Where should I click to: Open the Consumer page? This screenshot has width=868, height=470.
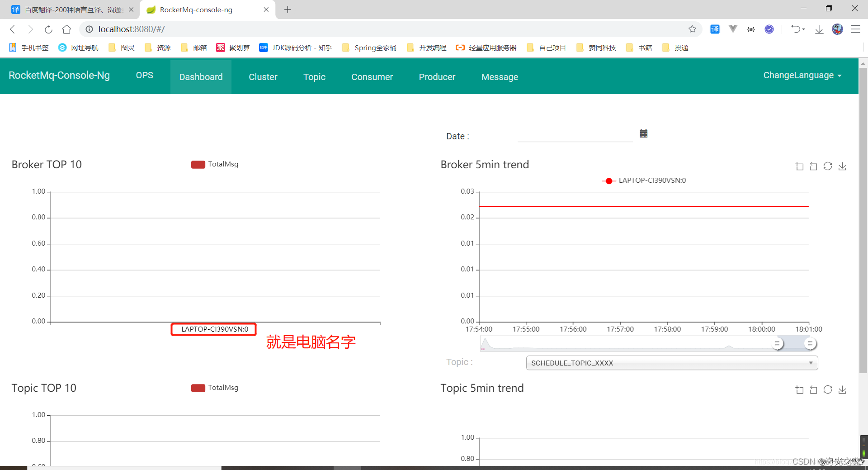pyautogui.click(x=372, y=77)
